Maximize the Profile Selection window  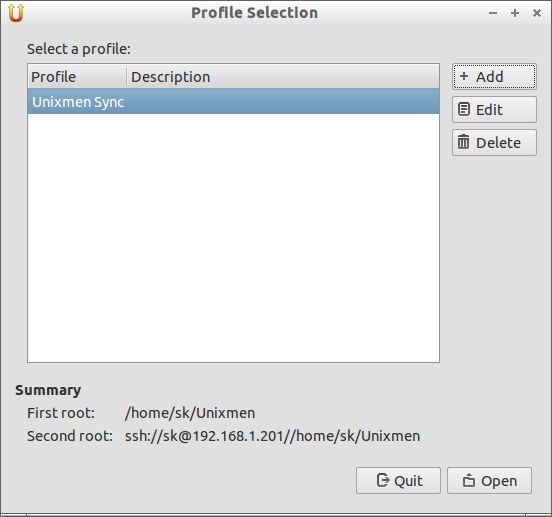(515, 13)
